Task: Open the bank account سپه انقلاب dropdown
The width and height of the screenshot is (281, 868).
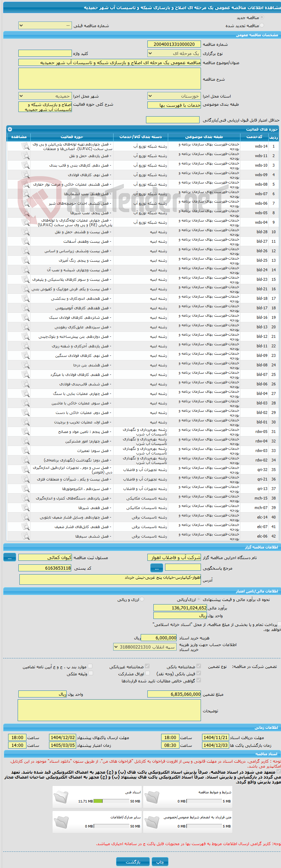Action: coord(145,647)
